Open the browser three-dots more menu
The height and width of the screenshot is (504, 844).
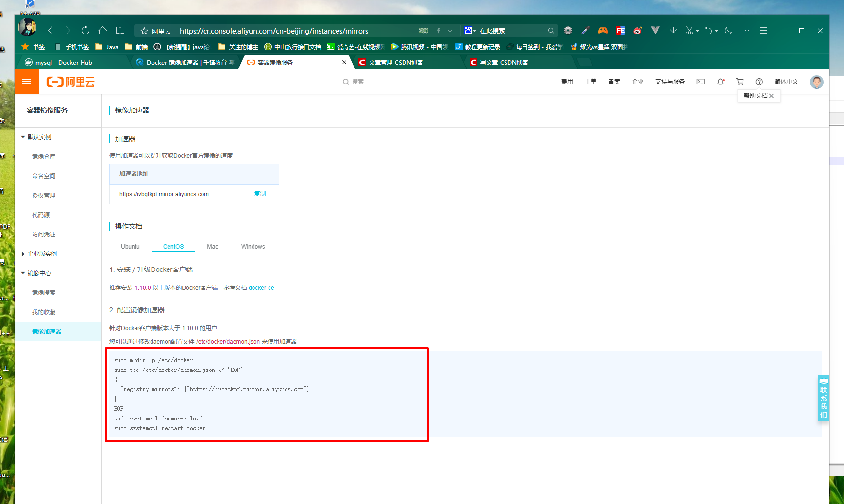tap(746, 31)
